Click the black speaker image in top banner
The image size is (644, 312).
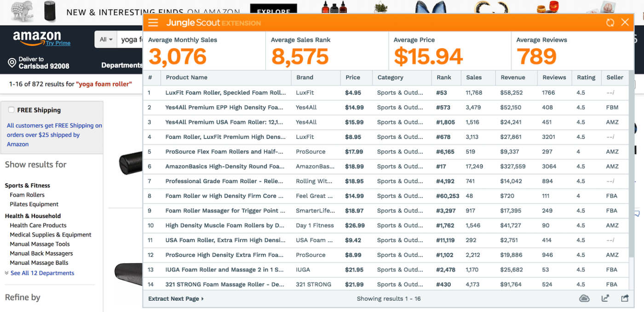pyautogui.click(x=49, y=11)
